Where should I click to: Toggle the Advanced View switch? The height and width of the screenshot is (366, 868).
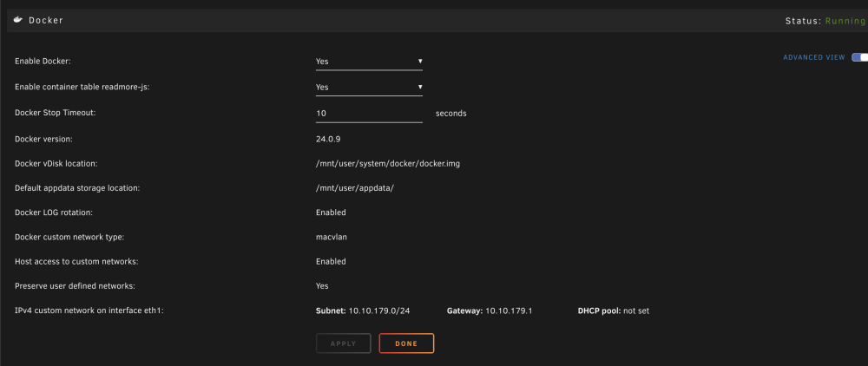pos(859,57)
